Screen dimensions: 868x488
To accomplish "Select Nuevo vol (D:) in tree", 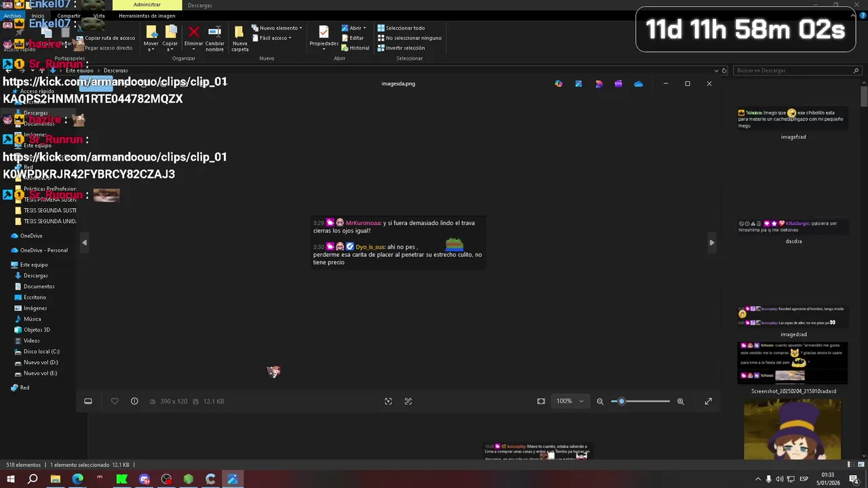I will (41, 363).
